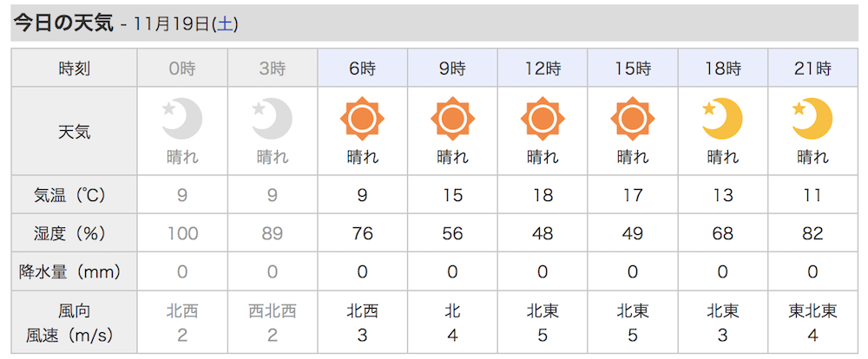The image size is (868, 359).
Task: Select the 6時 column header
Action: [x=362, y=68]
